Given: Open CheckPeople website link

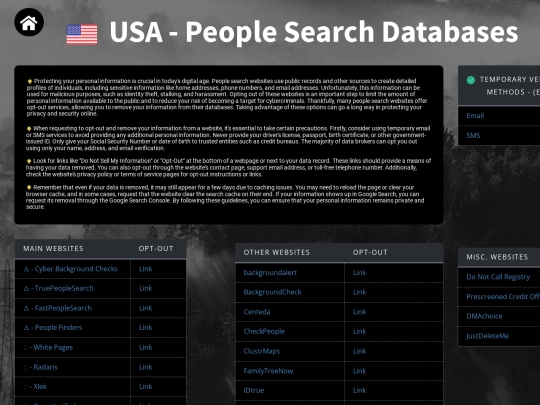Looking at the screenshot, I should pyautogui.click(x=264, y=331).
